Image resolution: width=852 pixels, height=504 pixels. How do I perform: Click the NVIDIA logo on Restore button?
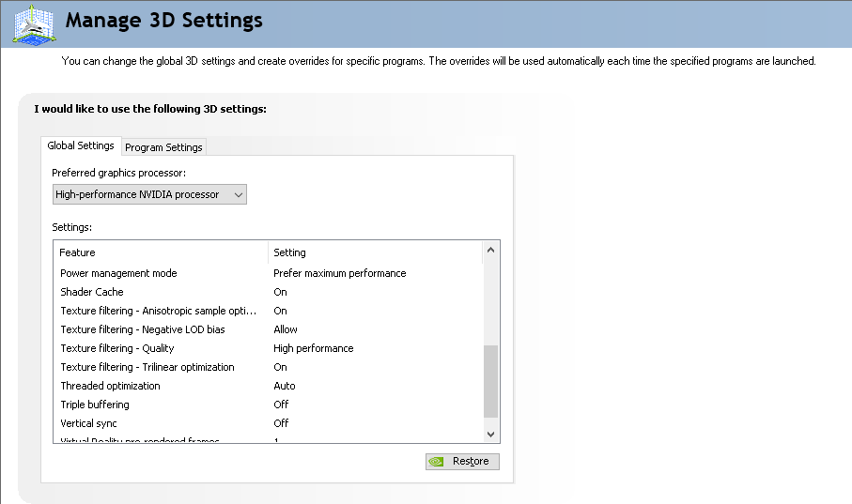(x=436, y=462)
